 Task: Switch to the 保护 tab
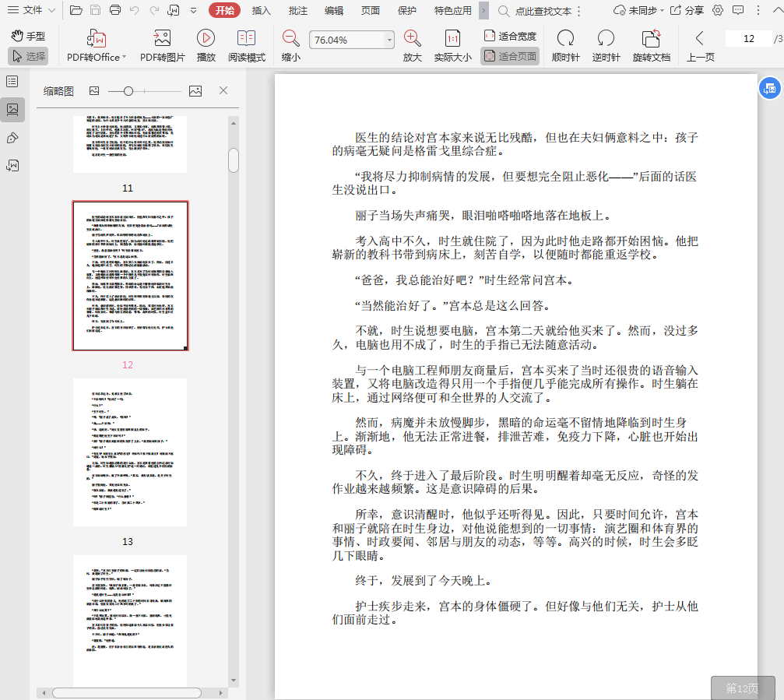[406, 10]
